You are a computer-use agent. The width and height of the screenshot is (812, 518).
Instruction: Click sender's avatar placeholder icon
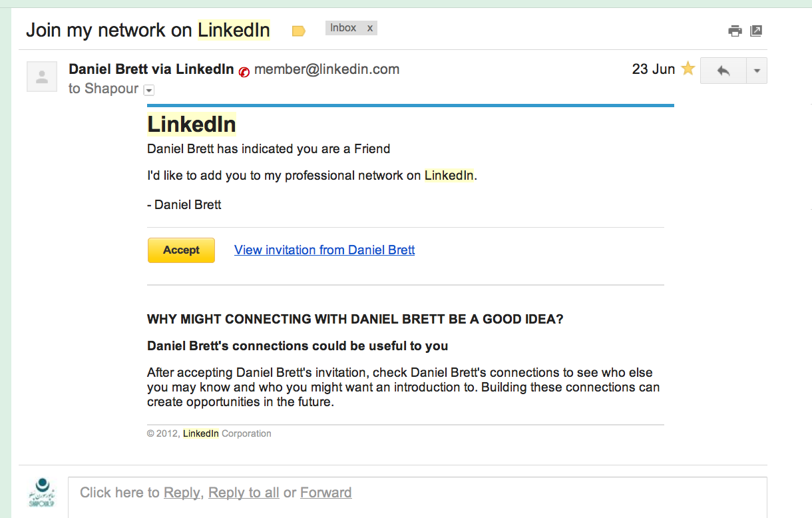click(x=41, y=76)
